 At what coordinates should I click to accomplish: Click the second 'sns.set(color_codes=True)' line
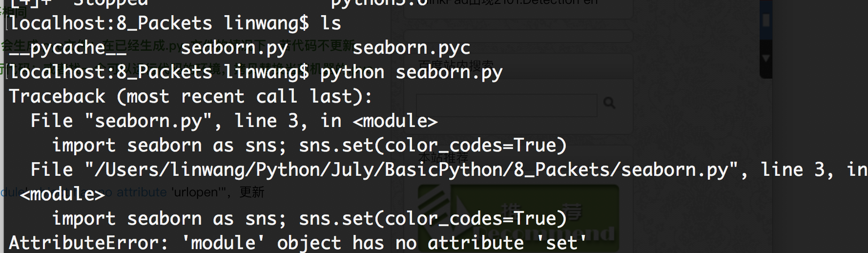[433, 218]
